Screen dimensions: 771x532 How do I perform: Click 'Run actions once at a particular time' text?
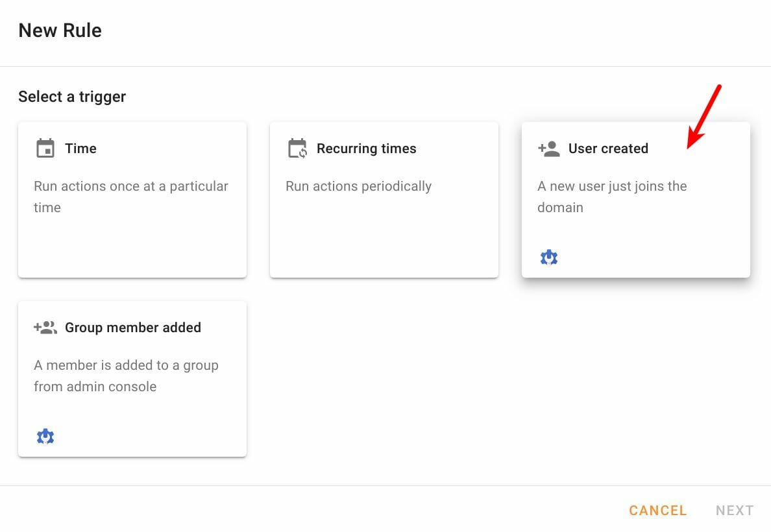(131, 197)
